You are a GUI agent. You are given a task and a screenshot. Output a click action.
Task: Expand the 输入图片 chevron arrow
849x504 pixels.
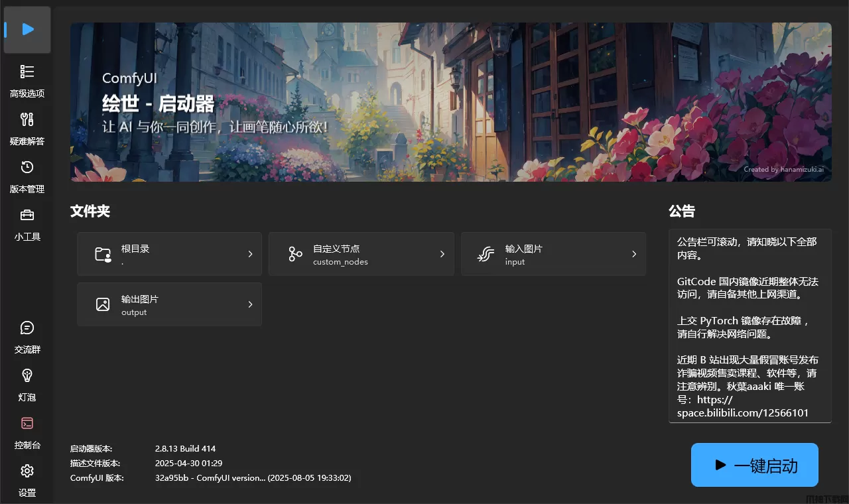tap(634, 254)
